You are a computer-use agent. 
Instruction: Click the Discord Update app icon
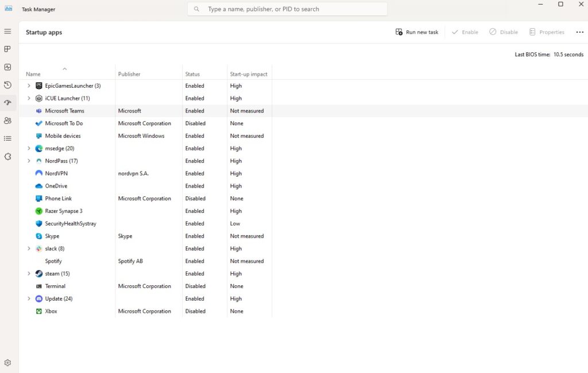point(38,299)
